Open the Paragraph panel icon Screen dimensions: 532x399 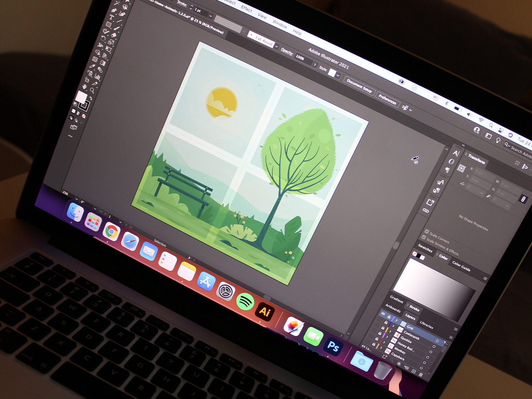(x=448, y=170)
